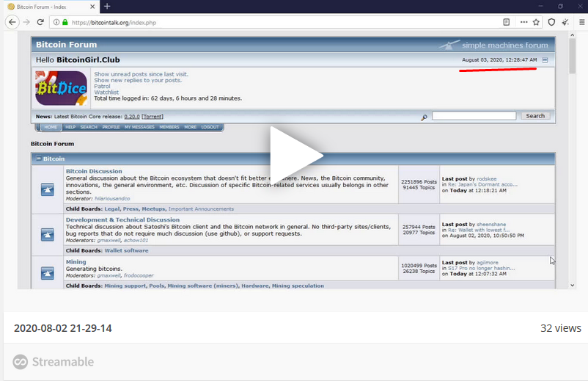Viewport: 588px width, 381px height.
Task: Open the Patrol link
Action: point(102,87)
